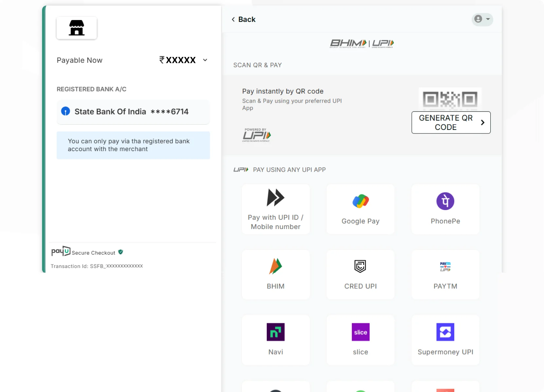Select State Bank Of India account
Viewport: 544px width, 392px height.
(133, 112)
